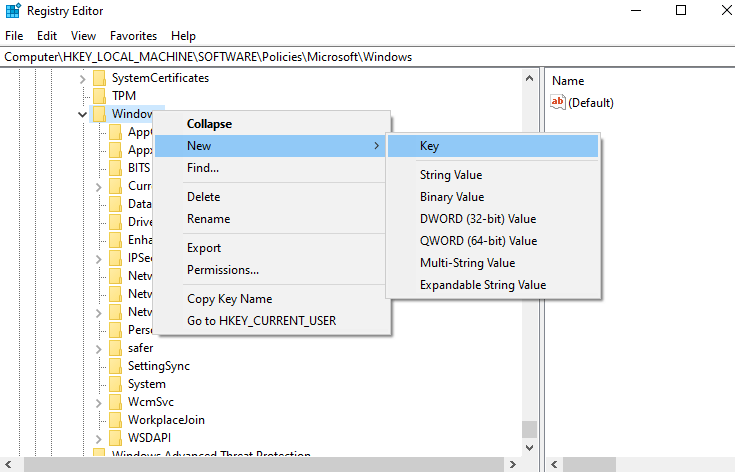Create a new Multi-String Value
The image size is (735, 472).
(493, 263)
